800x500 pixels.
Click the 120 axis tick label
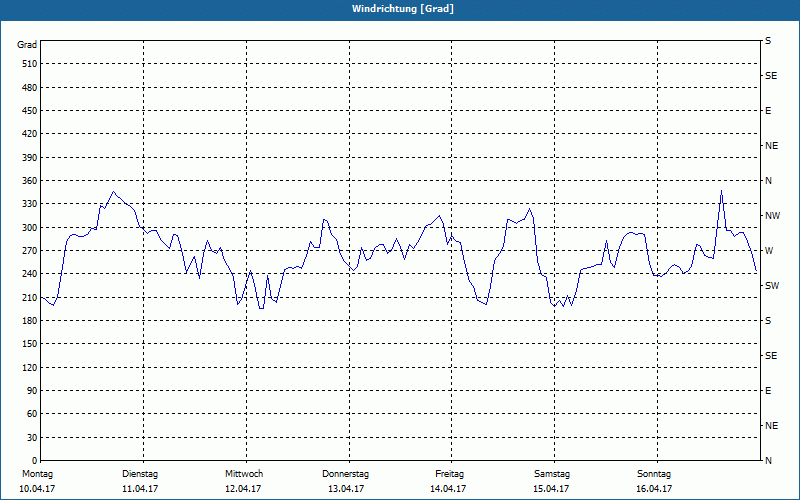point(30,367)
